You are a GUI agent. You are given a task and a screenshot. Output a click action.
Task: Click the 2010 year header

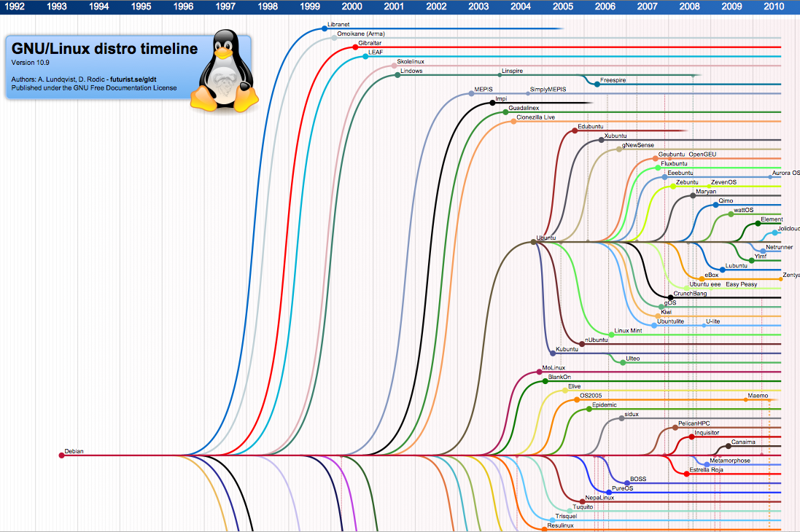[774, 7]
